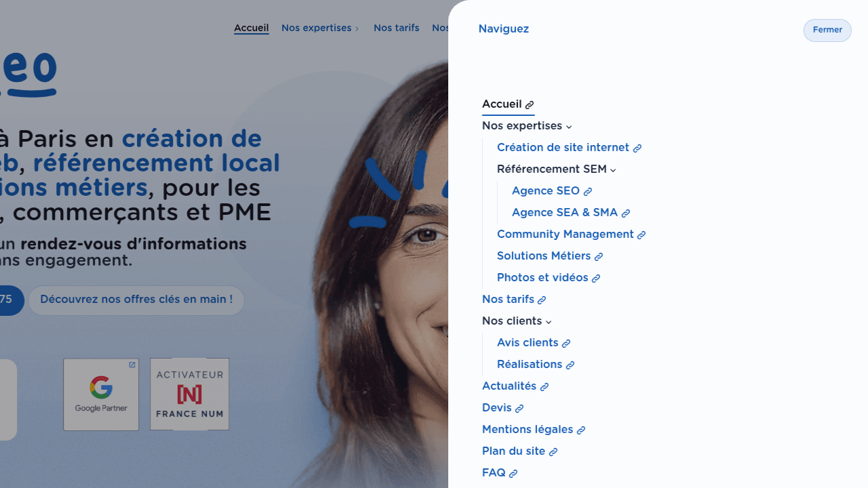Click the link icon next to Community Management
Screen dimensions: 868x488
coord(642,235)
